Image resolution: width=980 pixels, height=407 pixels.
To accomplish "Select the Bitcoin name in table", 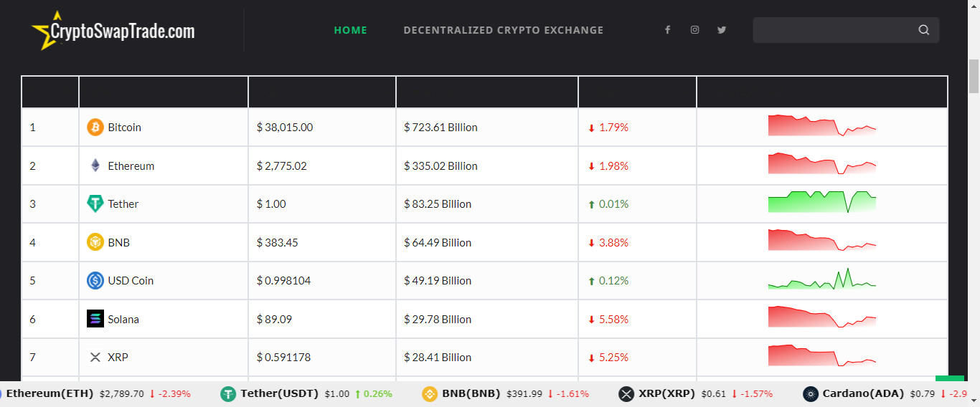I will [x=125, y=128].
